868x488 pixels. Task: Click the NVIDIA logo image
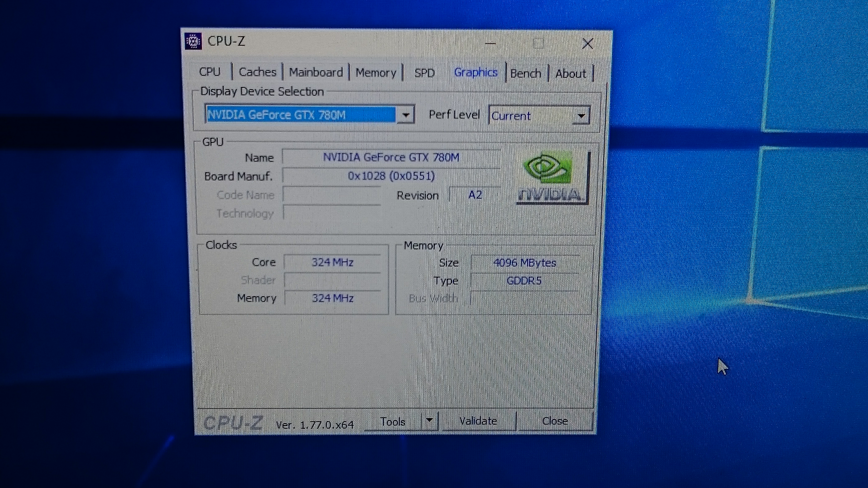tap(553, 178)
